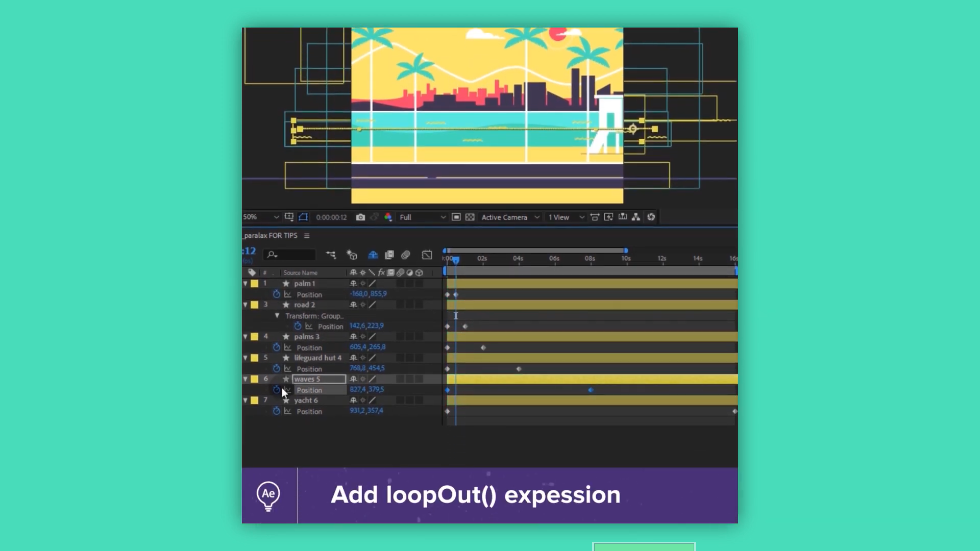The height and width of the screenshot is (551, 980).
Task: Toggle the mask and shape path visibility
Action: point(303,217)
